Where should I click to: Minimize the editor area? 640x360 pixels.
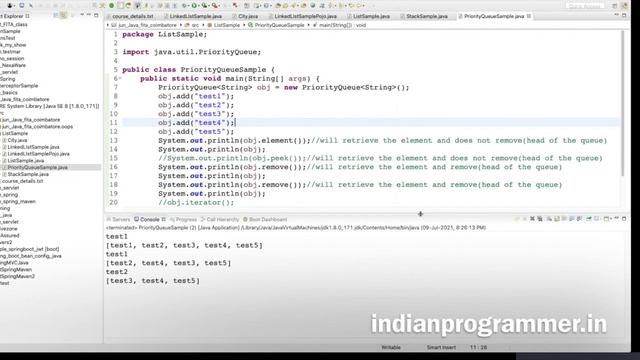[616, 15]
